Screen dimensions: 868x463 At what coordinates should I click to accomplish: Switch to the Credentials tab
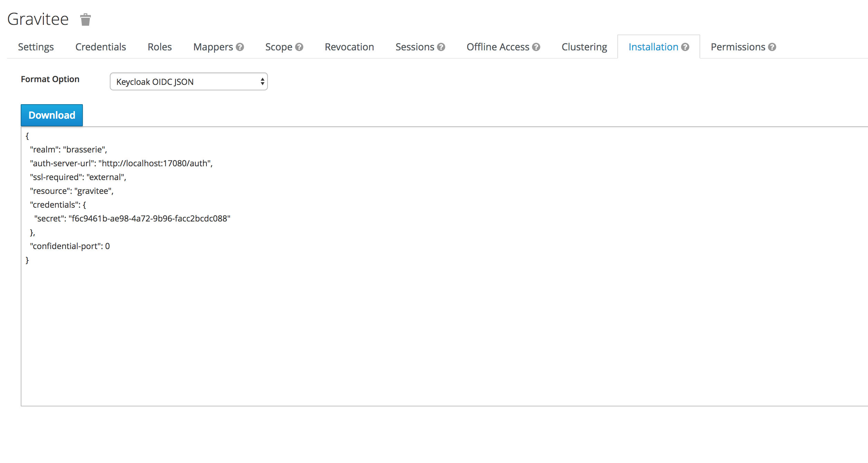(100, 47)
